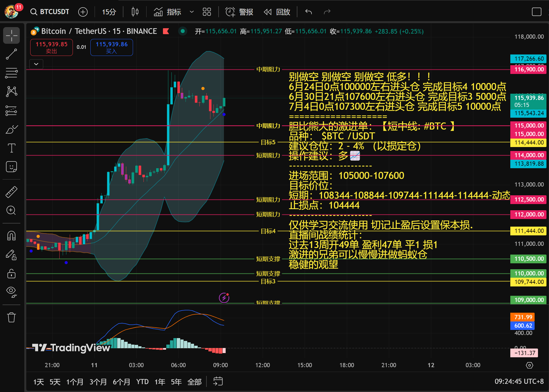Delete all drawings with the trash icon
The height and width of the screenshot is (392, 549).
click(x=12, y=317)
